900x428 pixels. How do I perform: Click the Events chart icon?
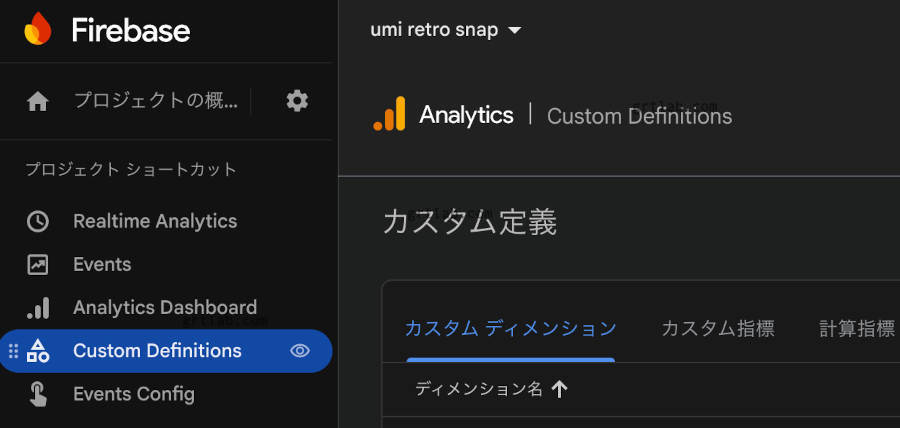[x=38, y=265]
